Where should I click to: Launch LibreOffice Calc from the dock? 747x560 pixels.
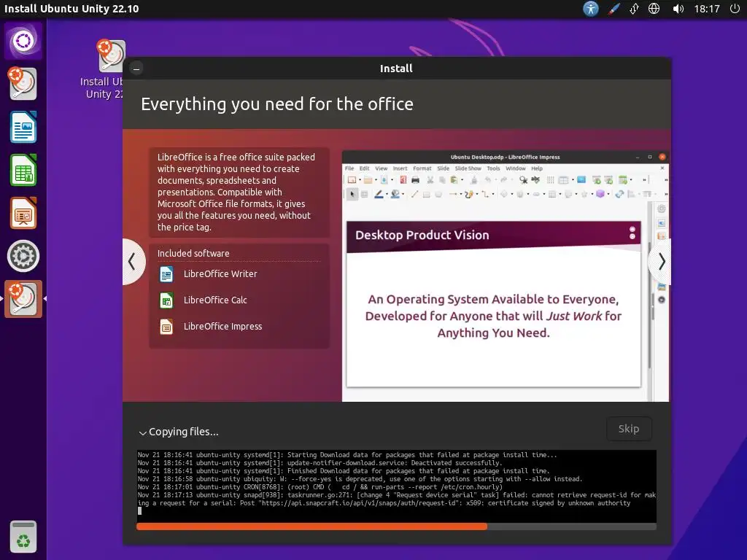[23, 170]
